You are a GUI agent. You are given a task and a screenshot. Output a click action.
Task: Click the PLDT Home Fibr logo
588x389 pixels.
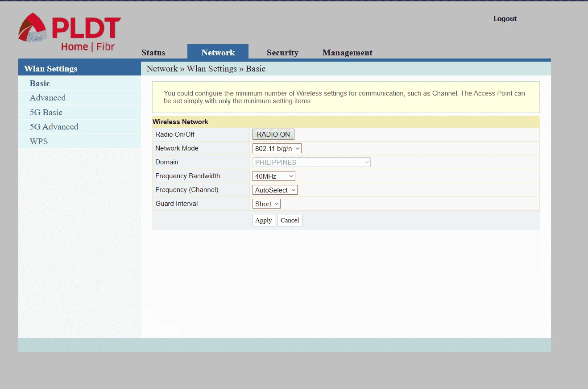click(x=70, y=32)
